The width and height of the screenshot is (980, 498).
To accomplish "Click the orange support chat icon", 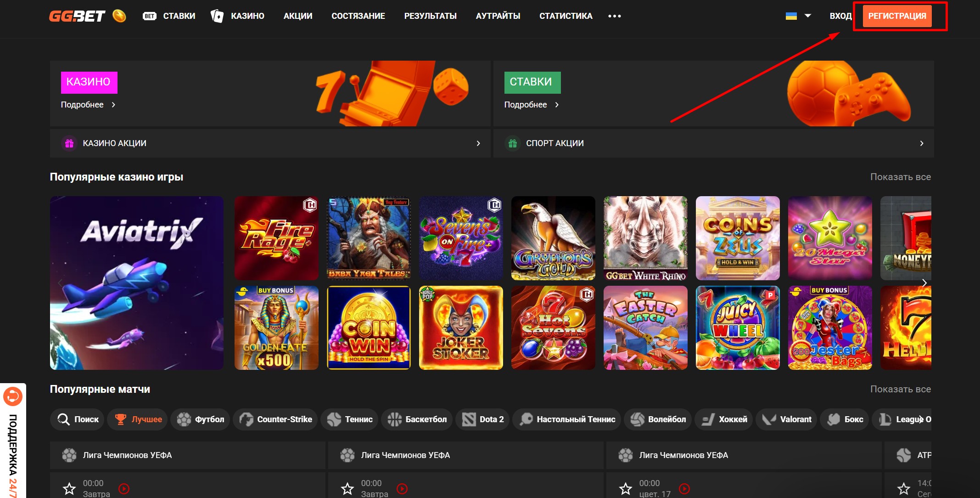I will 13,396.
